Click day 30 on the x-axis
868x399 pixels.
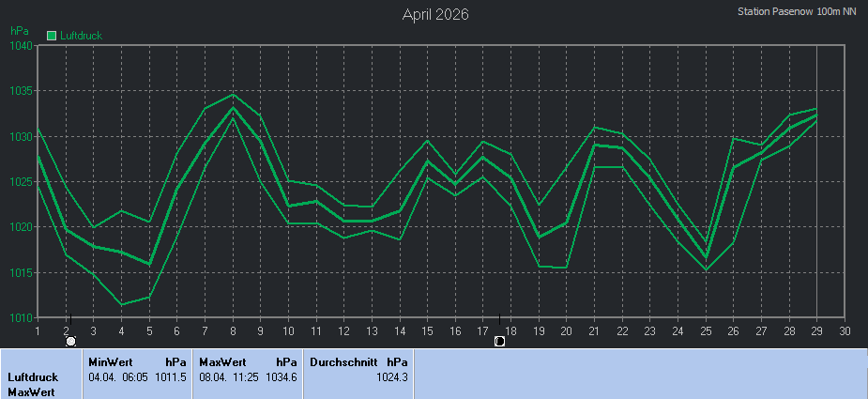coord(845,330)
